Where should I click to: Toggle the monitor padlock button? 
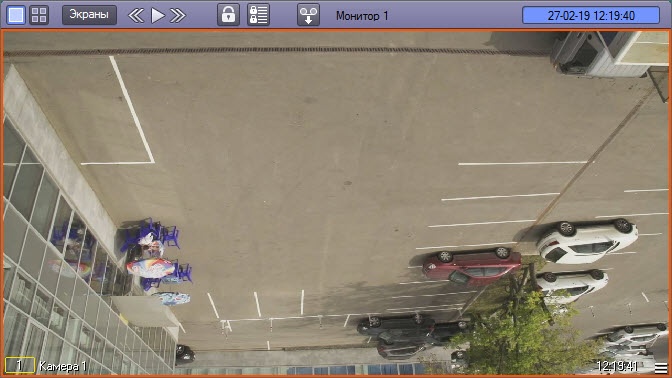click(x=228, y=15)
